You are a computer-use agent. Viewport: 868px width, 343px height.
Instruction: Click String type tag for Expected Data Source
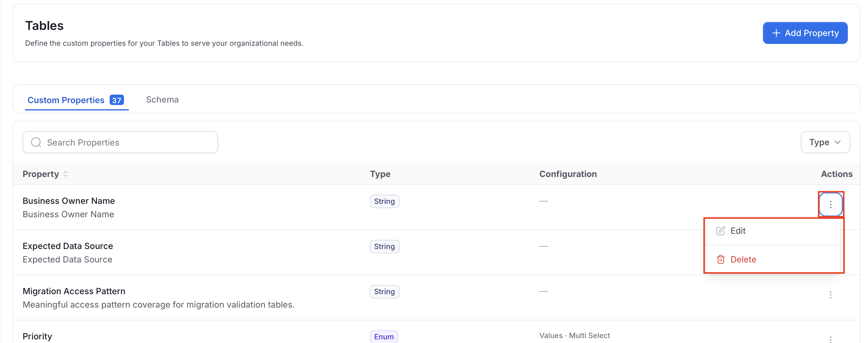pos(384,246)
